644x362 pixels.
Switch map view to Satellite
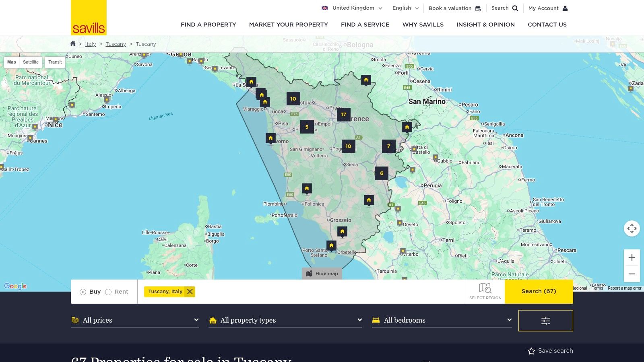[31, 62]
